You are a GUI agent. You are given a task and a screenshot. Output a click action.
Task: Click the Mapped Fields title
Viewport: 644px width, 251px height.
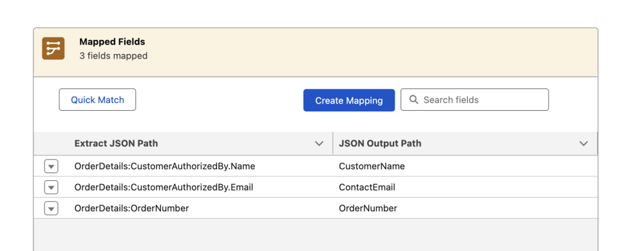tap(112, 42)
